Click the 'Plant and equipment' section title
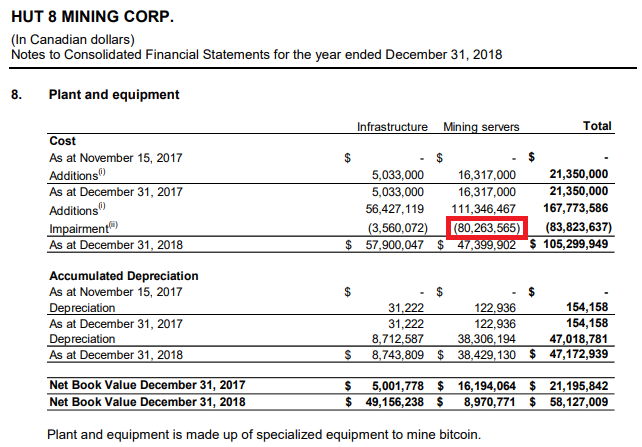 (114, 95)
